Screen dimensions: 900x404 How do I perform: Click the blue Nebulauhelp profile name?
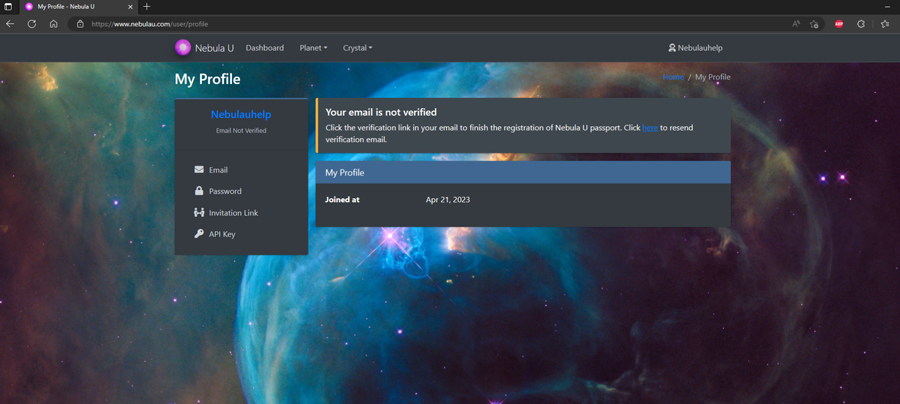(x=241, y=115)
